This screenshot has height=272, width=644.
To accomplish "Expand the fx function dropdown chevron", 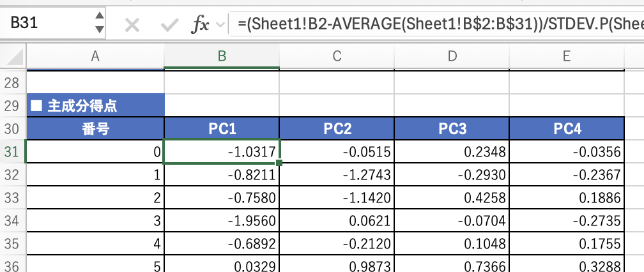I will point(221,25).
